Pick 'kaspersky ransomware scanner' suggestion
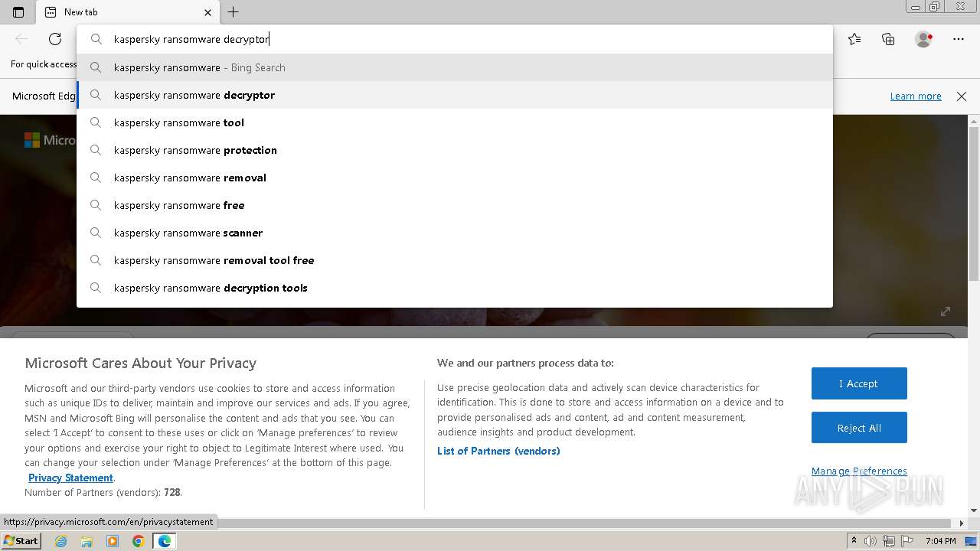980x551 pixels. [455, 233]
